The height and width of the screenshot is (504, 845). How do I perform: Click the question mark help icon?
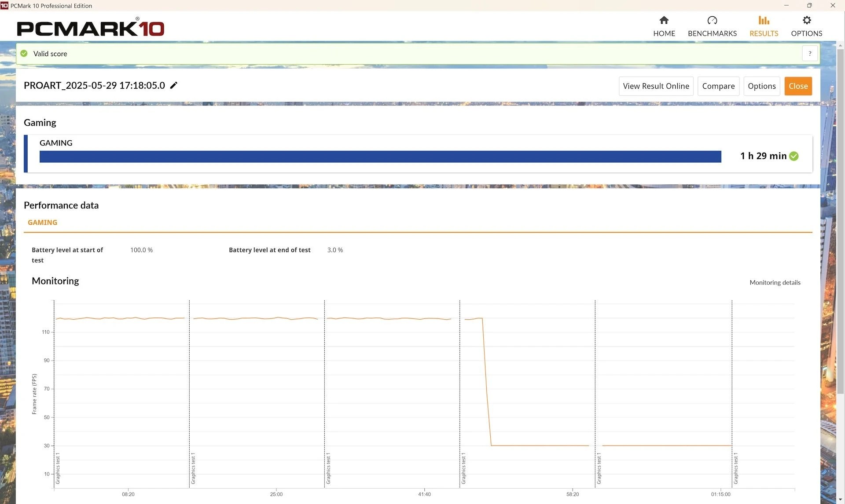(x=809, y=54)
